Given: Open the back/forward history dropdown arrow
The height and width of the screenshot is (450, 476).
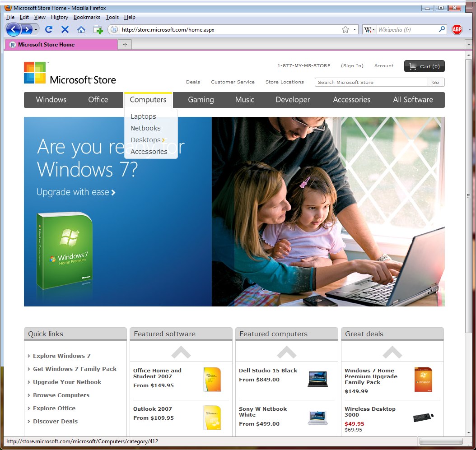Looking at the screenshot, I should pos(36,29).
